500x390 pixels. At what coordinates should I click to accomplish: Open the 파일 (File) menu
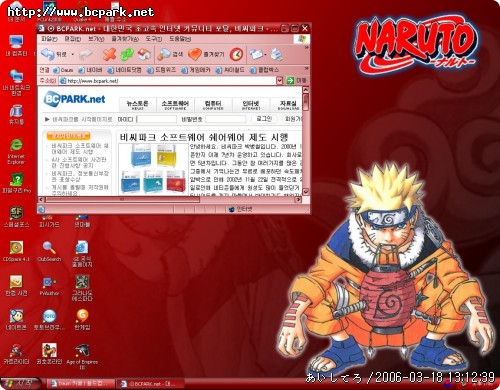click(x=49, y=39)
